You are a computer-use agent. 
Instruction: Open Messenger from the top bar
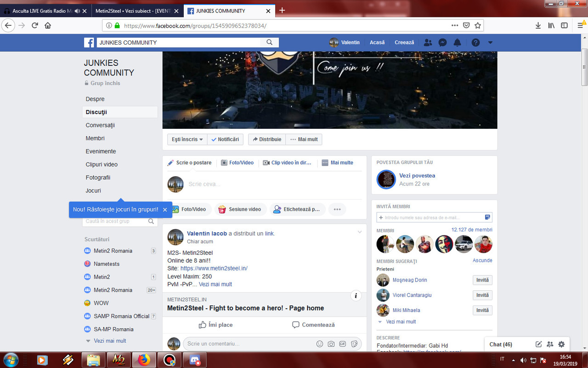pyautogui.click(x=442, y=42)
